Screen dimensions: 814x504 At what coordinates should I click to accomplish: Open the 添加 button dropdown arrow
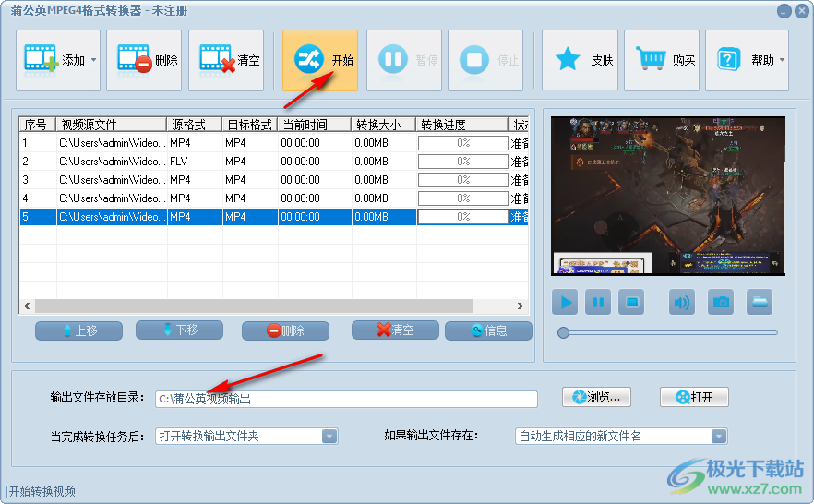point(93,60)
